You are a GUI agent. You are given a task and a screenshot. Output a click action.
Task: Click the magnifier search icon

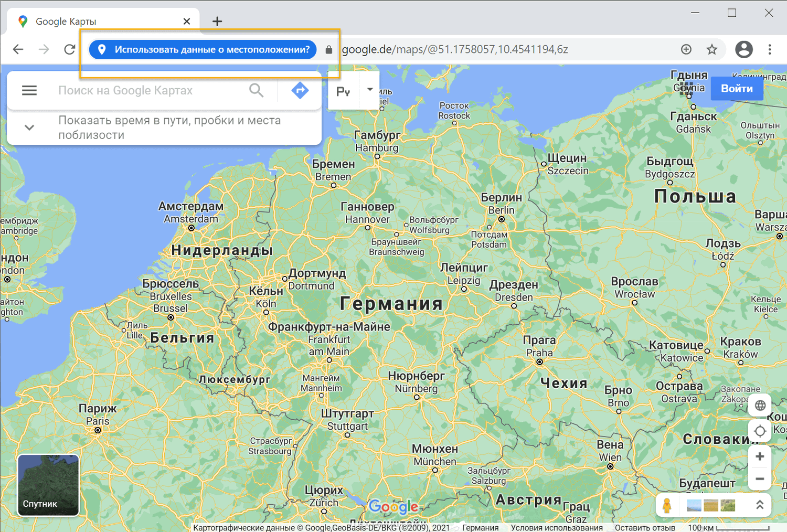point(257,90)
